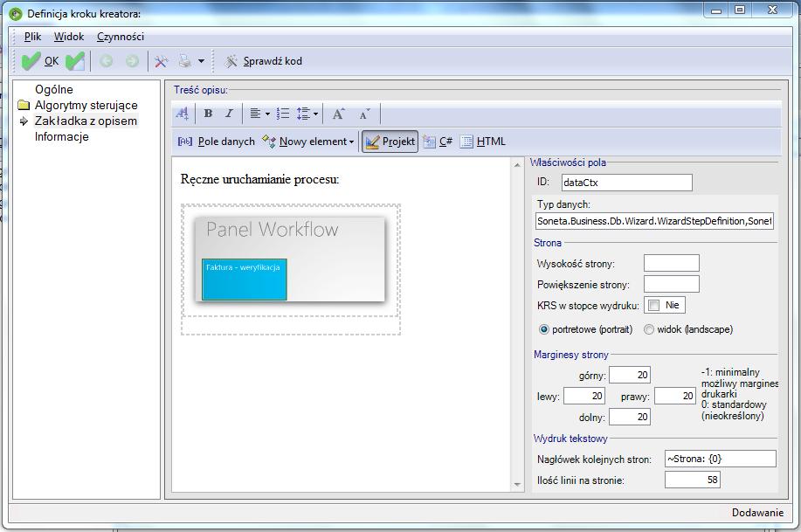Open the Plik menu
Image resolution: width=801 pixels, height=532 pixels.
coord(32,37)
